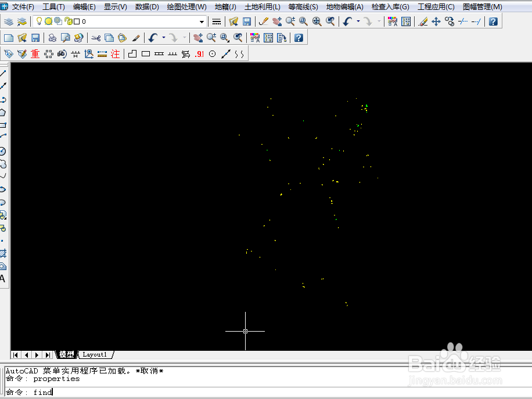Jump to the last layout tab arrow
Screen dimensions: 532x399
(x=48, y=355)
